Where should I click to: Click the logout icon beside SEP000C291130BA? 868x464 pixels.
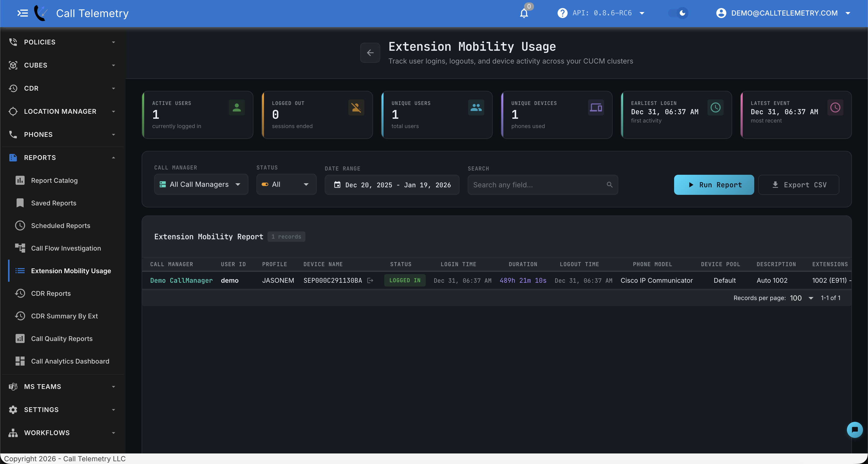tap(370, 280)
